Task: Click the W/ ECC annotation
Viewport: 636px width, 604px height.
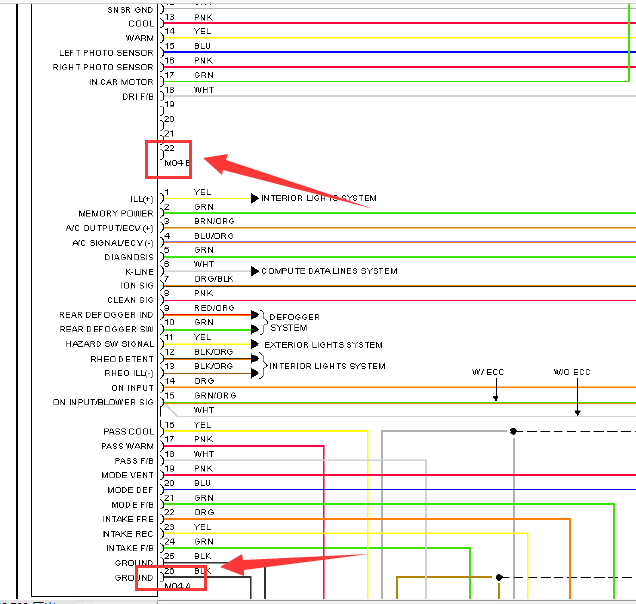Action: 488,372
